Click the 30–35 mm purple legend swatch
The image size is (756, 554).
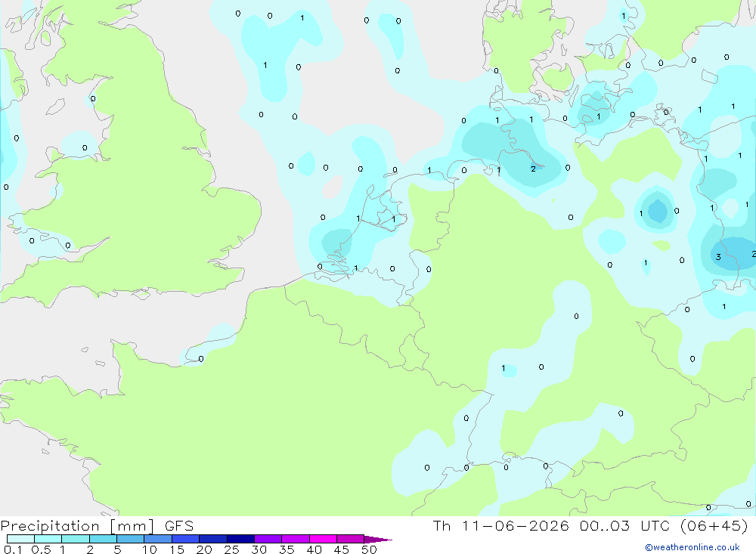[x=268, y=539]
